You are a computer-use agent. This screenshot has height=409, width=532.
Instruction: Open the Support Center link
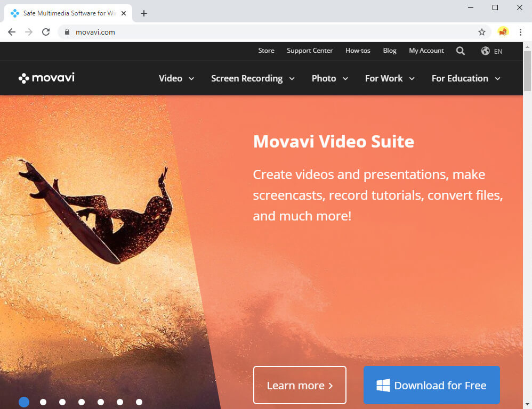(x=310, y=51)
